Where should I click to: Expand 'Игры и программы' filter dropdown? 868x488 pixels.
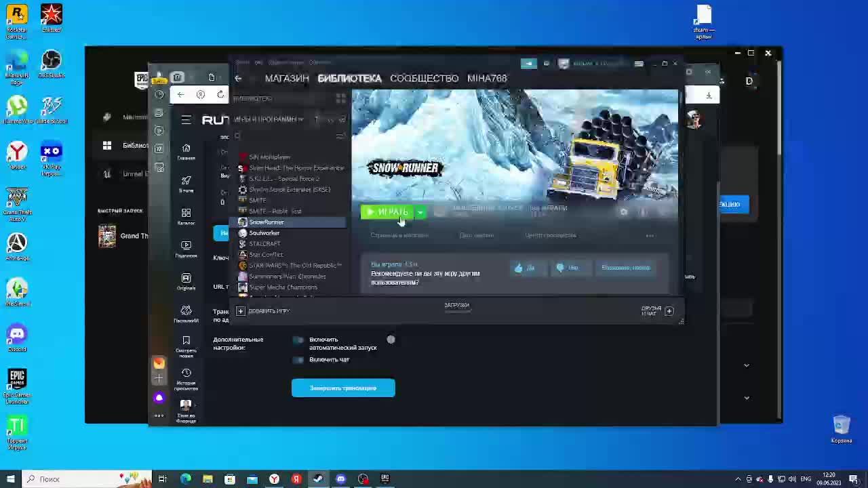coord(268,119)
